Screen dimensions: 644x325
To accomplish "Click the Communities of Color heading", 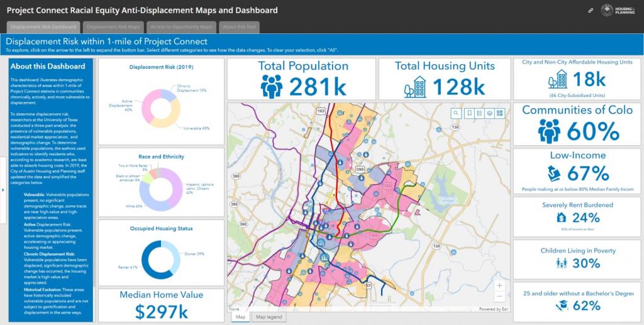I will point(577,110).
